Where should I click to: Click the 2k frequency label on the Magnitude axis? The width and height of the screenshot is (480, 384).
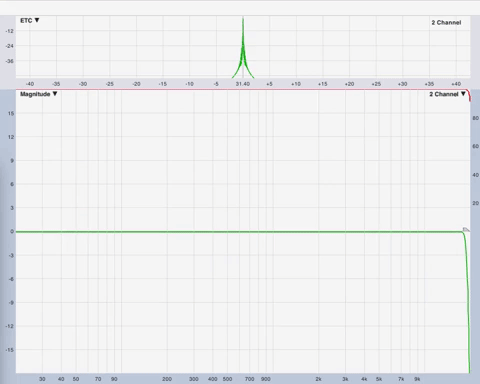(x=318, y=379)
